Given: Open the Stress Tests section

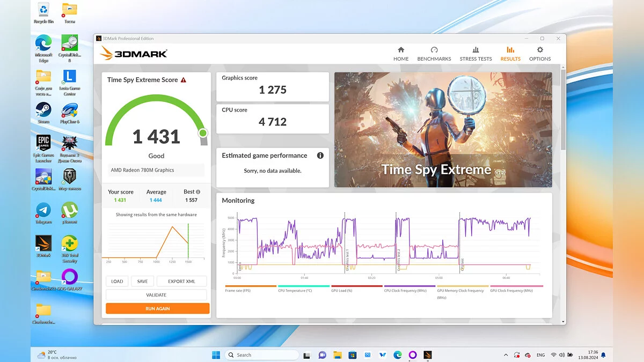Looking at the screenshot, I should coord(475,54).
